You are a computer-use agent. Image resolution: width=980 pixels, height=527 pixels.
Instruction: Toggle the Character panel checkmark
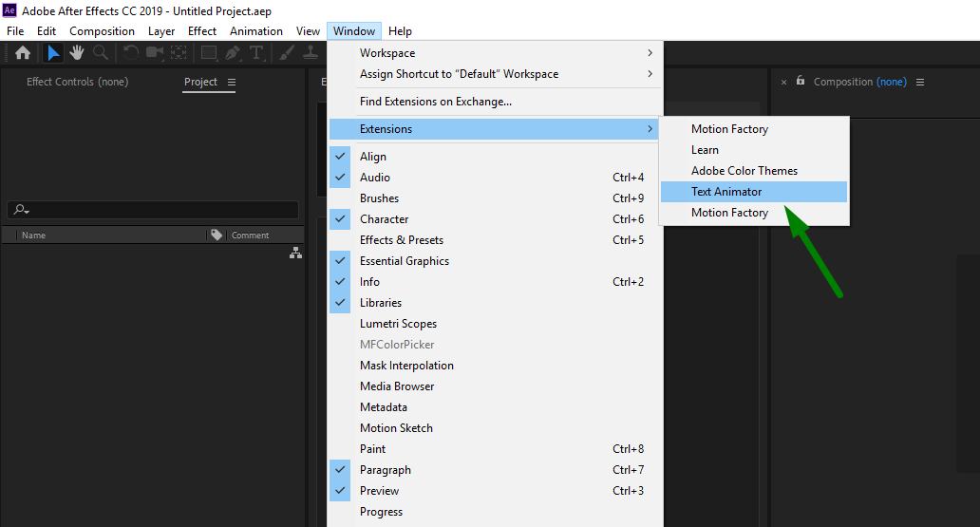tap(340, 218)
